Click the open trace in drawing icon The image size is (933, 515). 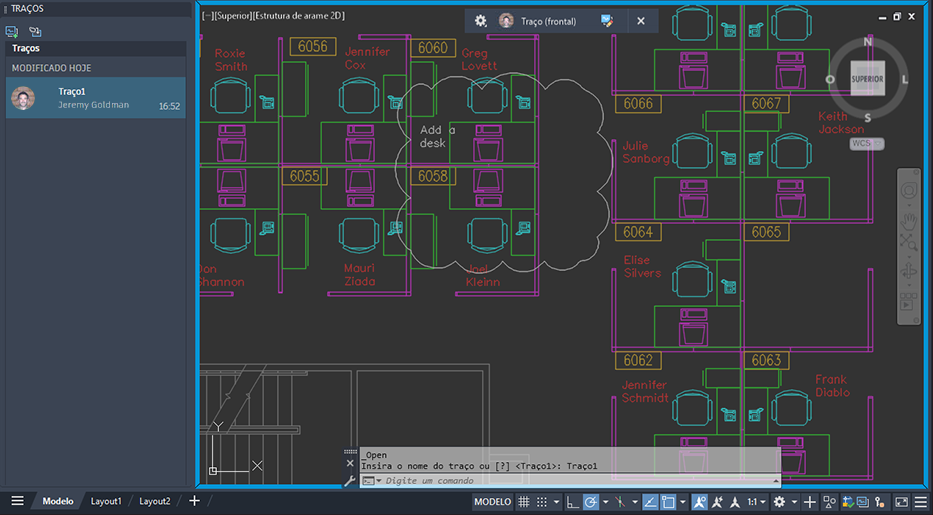pos(35,31)
